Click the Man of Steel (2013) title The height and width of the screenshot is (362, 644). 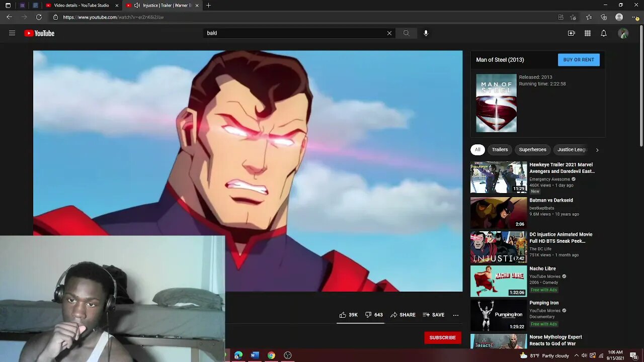tap(500, 60)
